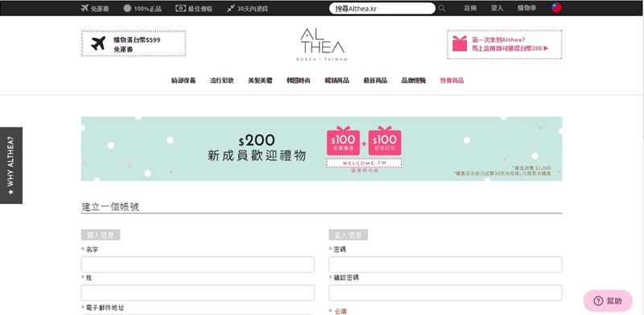
Task: Click the $200 new member welcome banner
Action: [x=321, y=149]
